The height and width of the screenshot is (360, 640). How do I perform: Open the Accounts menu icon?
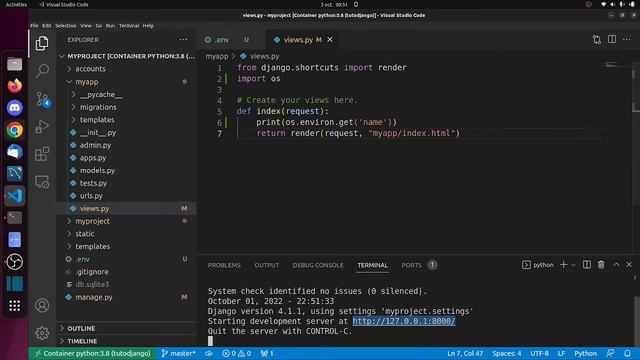(x=42, y=305)
